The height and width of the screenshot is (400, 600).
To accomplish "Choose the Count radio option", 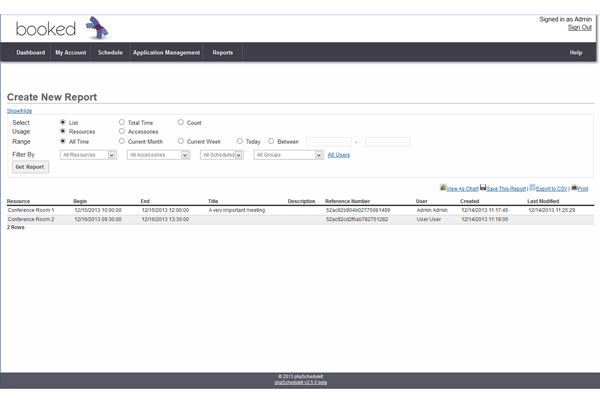I will click(181, 122).
